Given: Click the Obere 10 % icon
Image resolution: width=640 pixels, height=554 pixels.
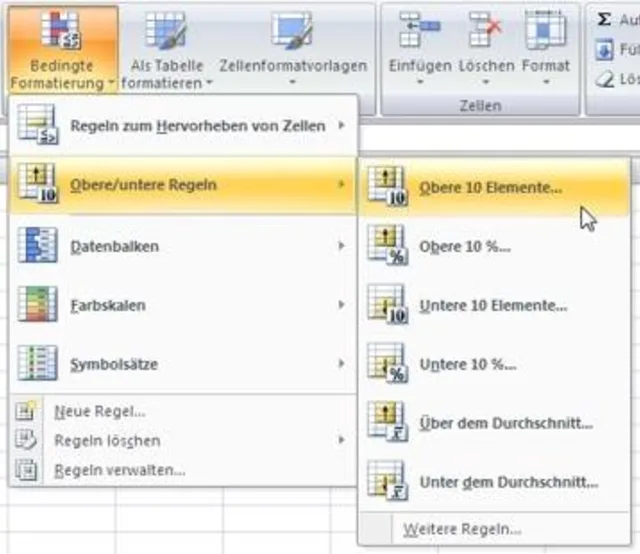Looking at the screenshot, I should click(388, 245).
